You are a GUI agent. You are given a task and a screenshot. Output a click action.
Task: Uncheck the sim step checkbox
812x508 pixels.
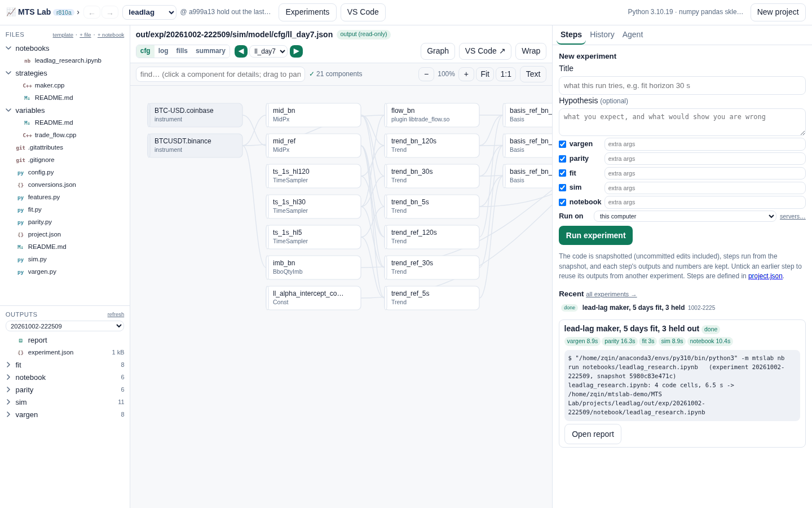tap(562, 188)
